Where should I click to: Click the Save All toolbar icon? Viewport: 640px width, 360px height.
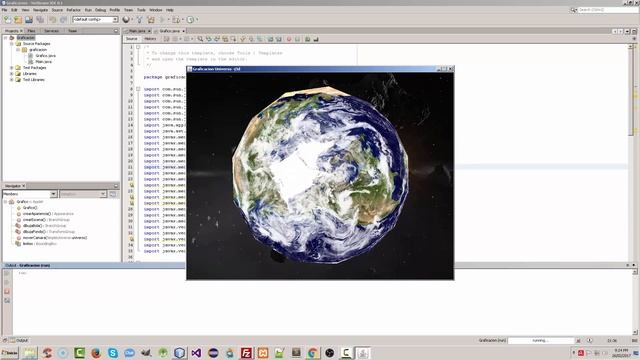pos(40,20)
